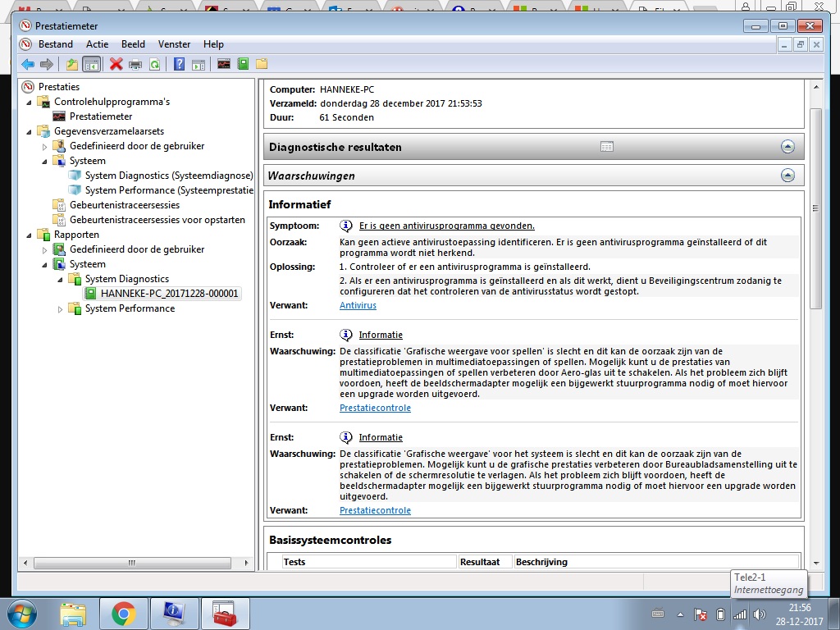
Task: Click the printer icon in toolbar
Action: 135,64
